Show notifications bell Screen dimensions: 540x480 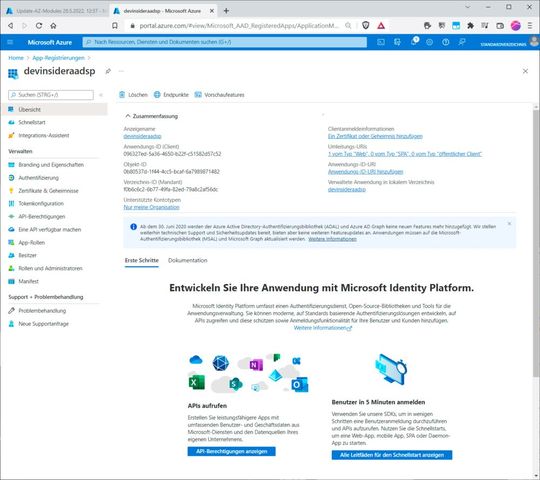(414, 42)
